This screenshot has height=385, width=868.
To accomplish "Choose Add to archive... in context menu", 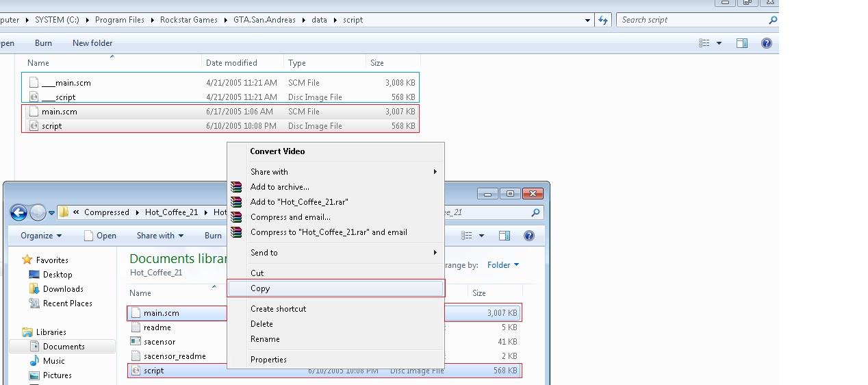I will (x=335, y=187).
